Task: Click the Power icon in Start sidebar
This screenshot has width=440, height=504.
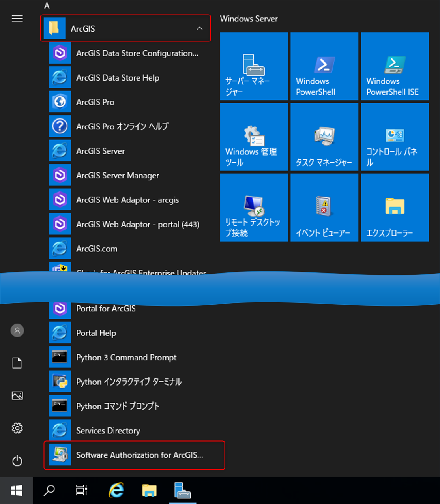Action: point(17,461)
